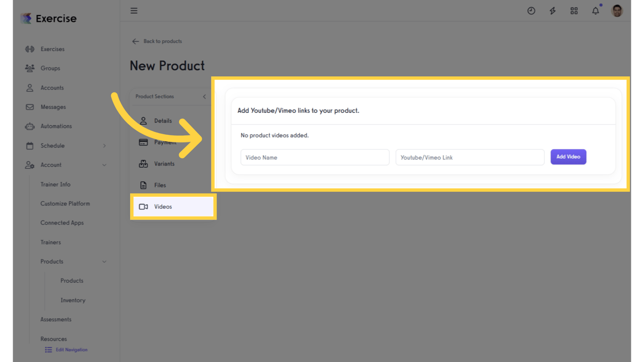644x362 pixels.
Task: Click the Messages envelope icon
Action: 30,107
